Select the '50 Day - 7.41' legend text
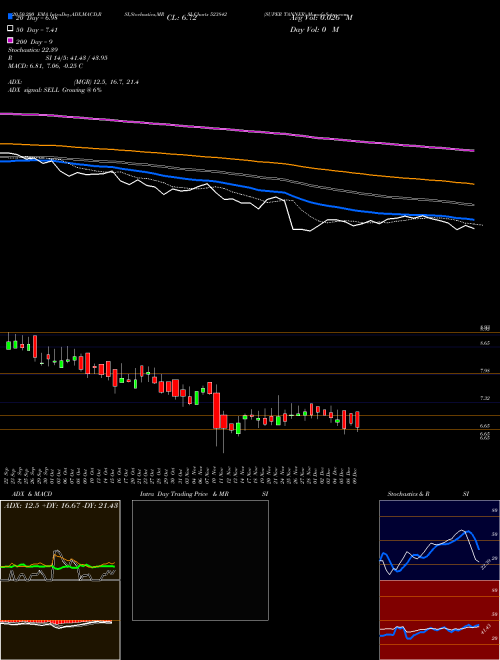Image resolution: width=500 pixels, height=660 pixels. [36, 30]
